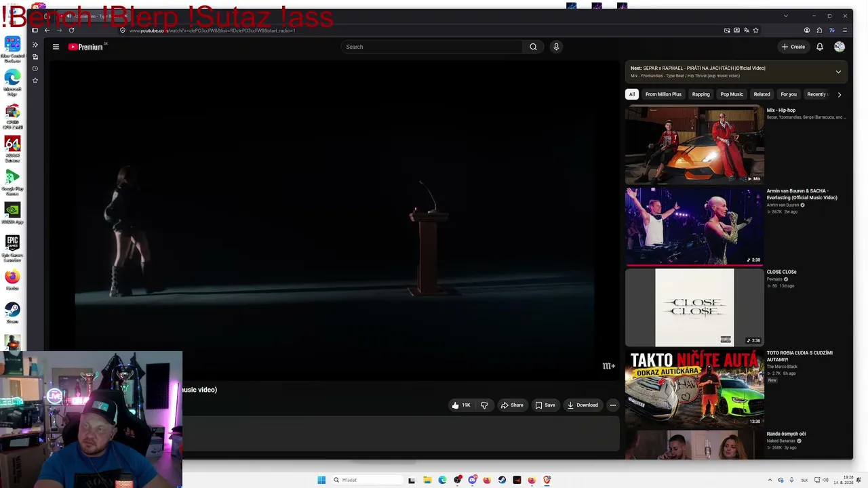Open the YouTube guide hamburger menu
The width and height of the screenshot is (868, 488).
click(56, 47)
